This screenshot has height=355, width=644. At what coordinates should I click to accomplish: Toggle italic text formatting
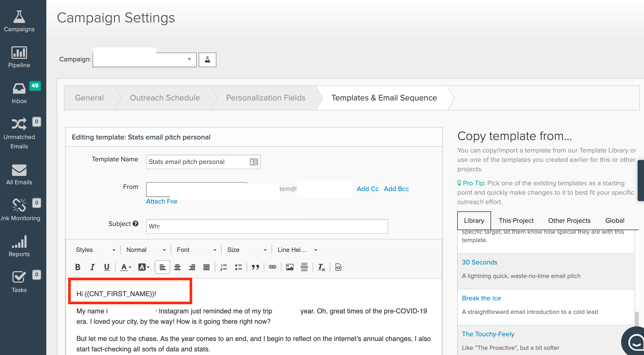click(x=92, y=267)
